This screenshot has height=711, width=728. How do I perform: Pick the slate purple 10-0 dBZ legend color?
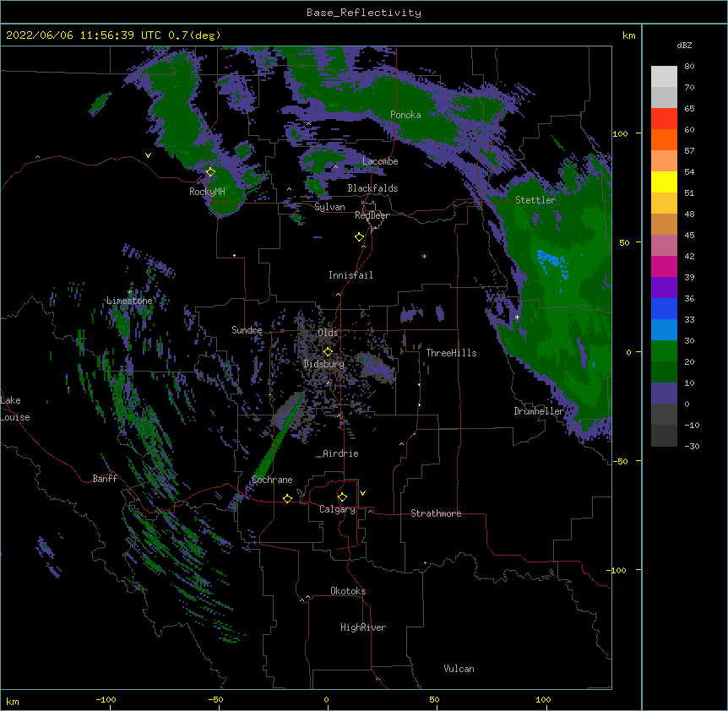pyautogui.click(x=664, y=393)
